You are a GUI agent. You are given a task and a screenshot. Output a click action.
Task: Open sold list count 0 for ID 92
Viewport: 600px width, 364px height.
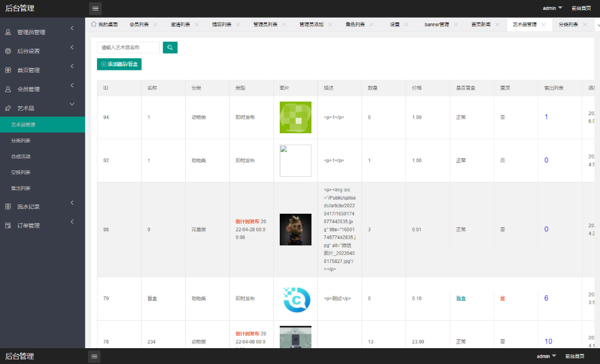point(546,160)
